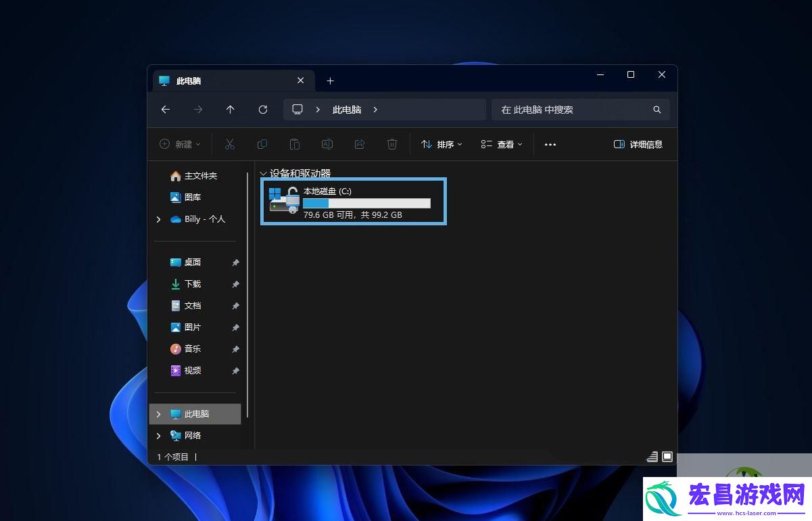Unpin 文档 using its pin icon
This screenshot has height=521, width=812.
(235, 306)
